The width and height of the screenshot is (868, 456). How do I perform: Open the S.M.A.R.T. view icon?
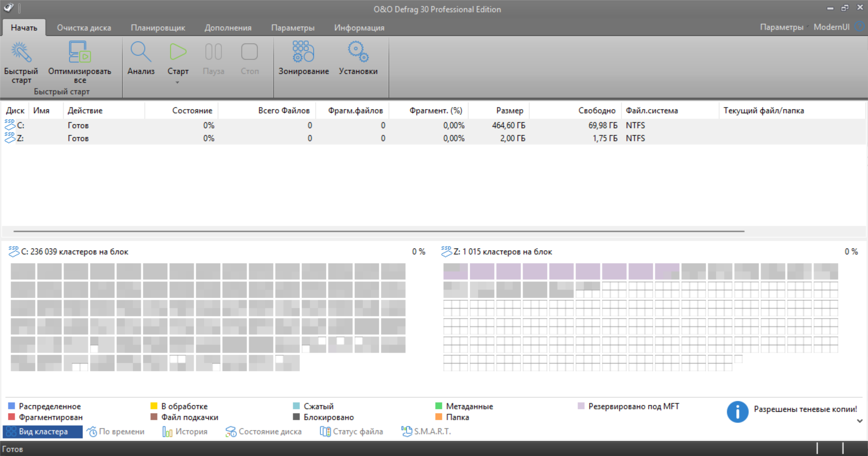406,432
